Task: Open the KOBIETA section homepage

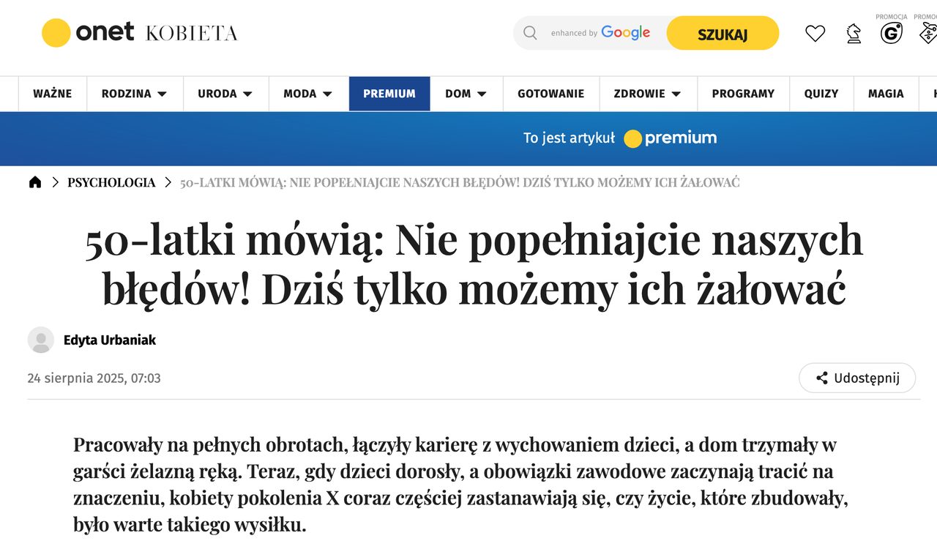Action: (x=192, y=33)
